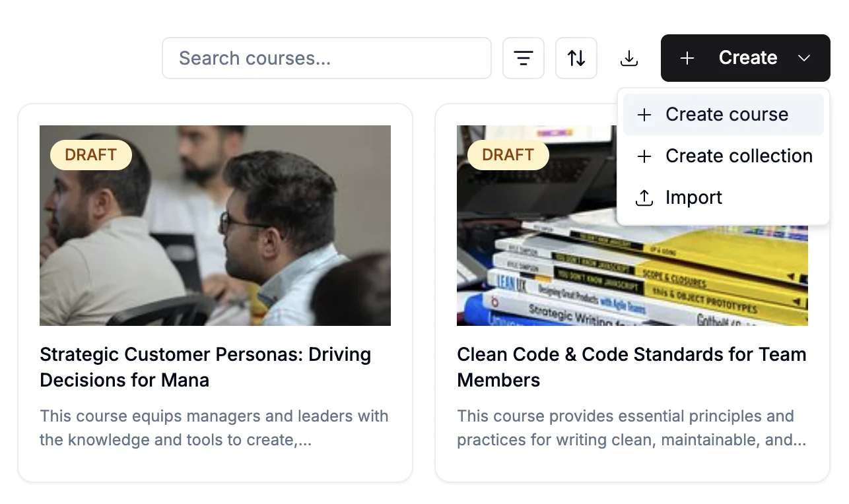This screenshot has width=849, height=504.
Task: Choose Create collection menu option
Action: (738, 156)
